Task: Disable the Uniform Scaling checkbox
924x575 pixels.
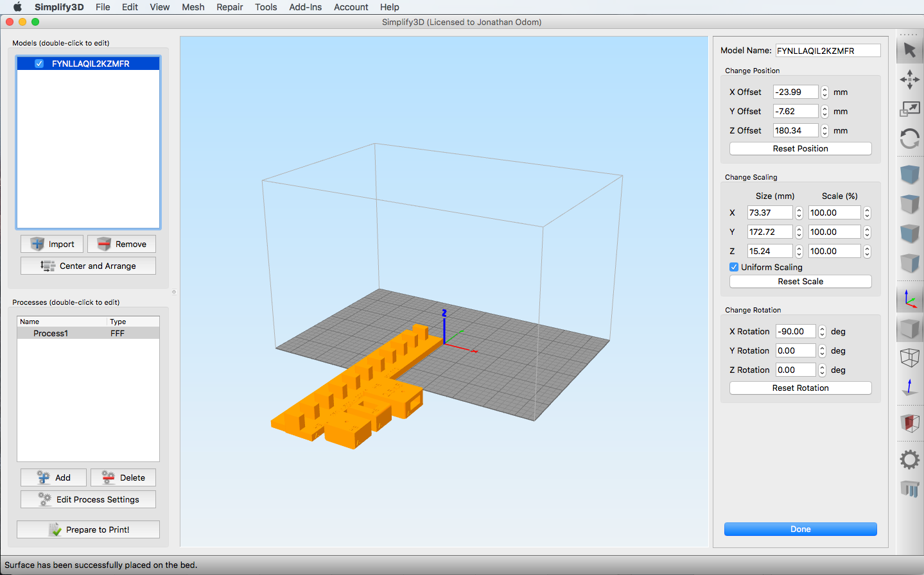Action: [734, 267]
